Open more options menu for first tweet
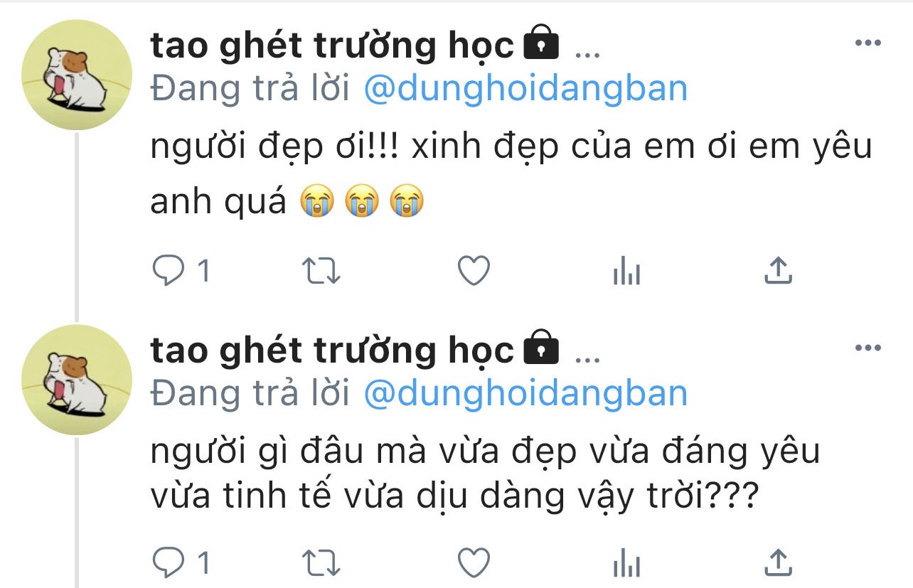Screen dimensions: 913x588 point(867,43)
